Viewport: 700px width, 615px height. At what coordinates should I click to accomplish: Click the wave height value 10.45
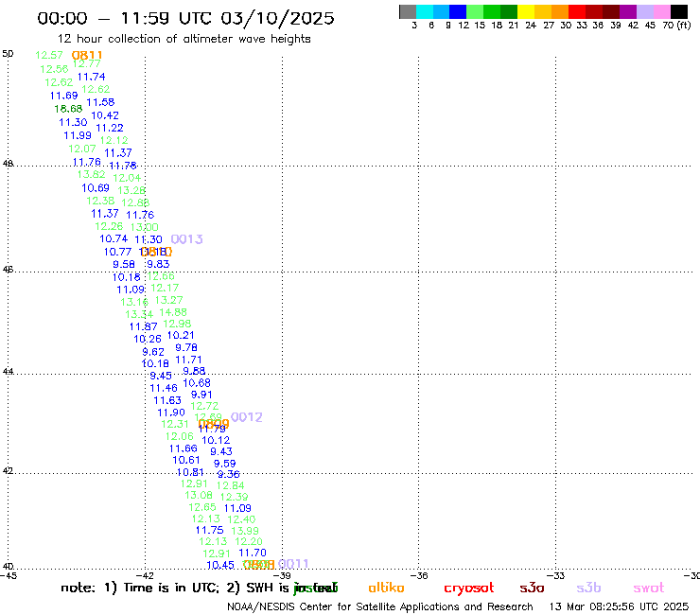tap(220, 566)
